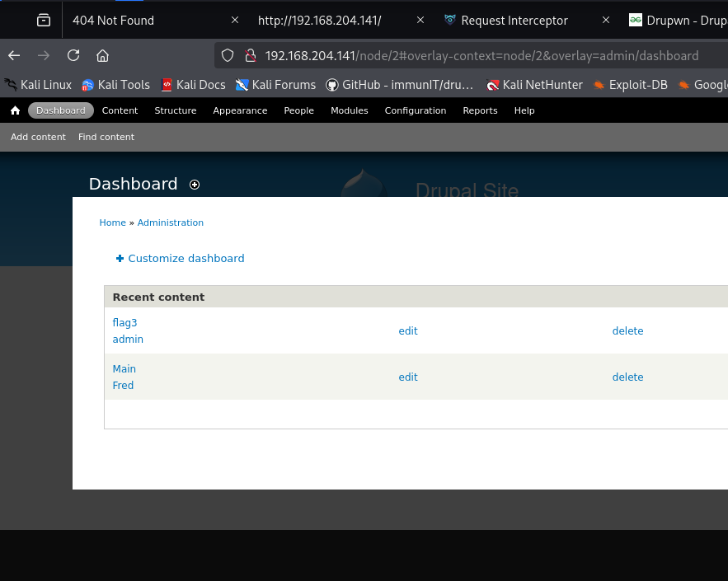Click Add content shortcut

click(x=38, y=137)
